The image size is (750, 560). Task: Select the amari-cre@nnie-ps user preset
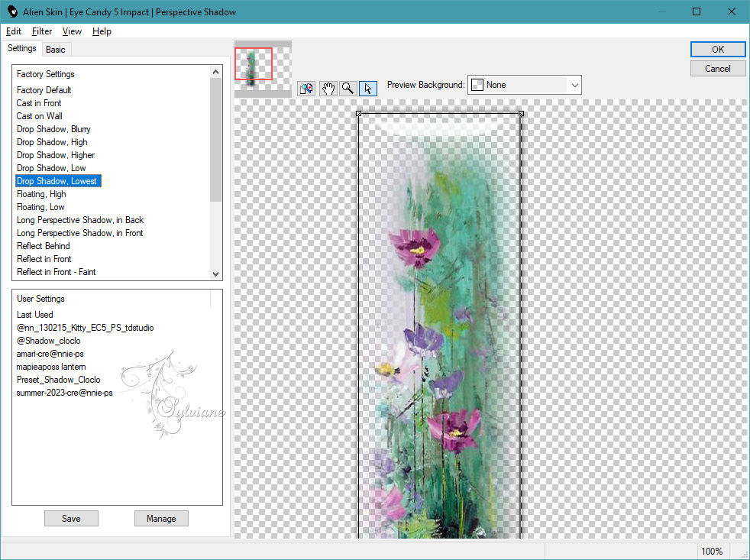[50, 353]
